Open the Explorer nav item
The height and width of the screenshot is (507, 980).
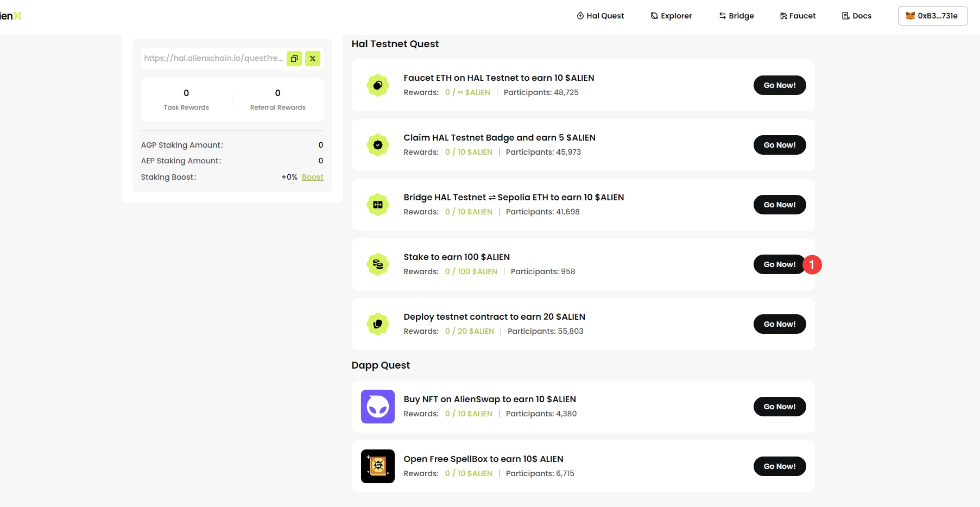click(x=671, y=16)
